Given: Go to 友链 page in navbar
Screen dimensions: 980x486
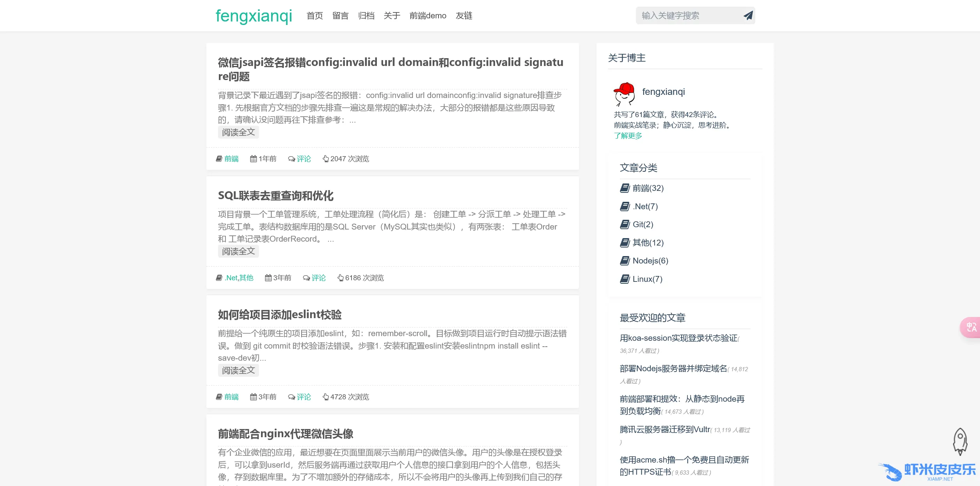Looking at the screenshot, I should click(x=463, y=16).
